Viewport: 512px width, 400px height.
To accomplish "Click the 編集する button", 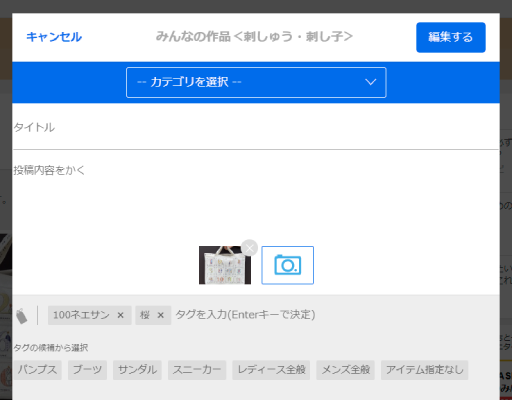I will (451, 37).
